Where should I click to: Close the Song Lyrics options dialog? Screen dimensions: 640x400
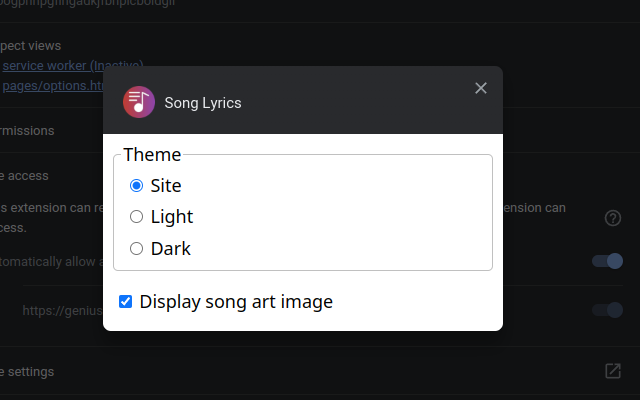(x=481, y=88)
